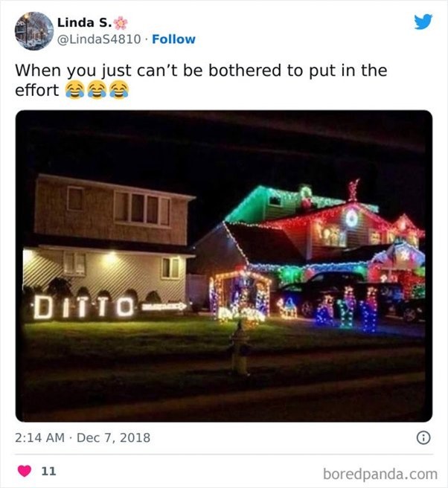
Task: Open the boredpanda.com watermark link
Action: [x=380, y=474]
